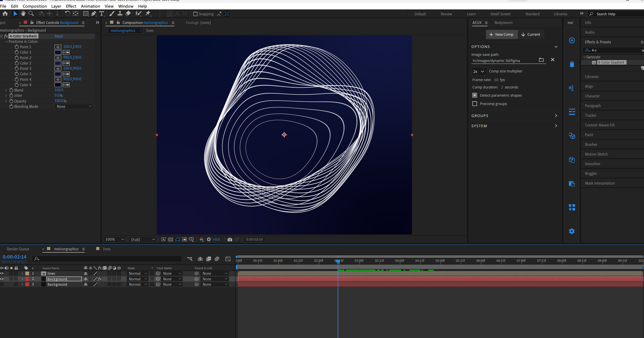Toggle Point 1 stopwatch keyframing
This screenshot has width=644, height=338.
click(17, 47)
